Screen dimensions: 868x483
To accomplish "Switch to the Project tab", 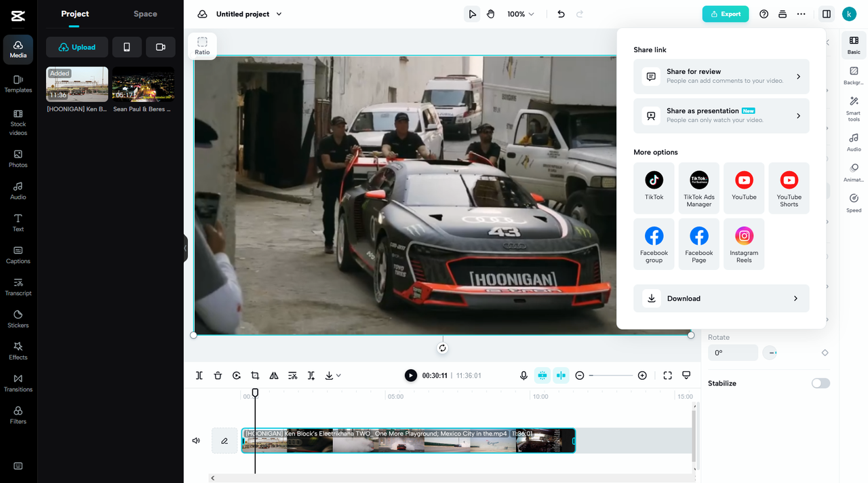I will pos(75,14).
